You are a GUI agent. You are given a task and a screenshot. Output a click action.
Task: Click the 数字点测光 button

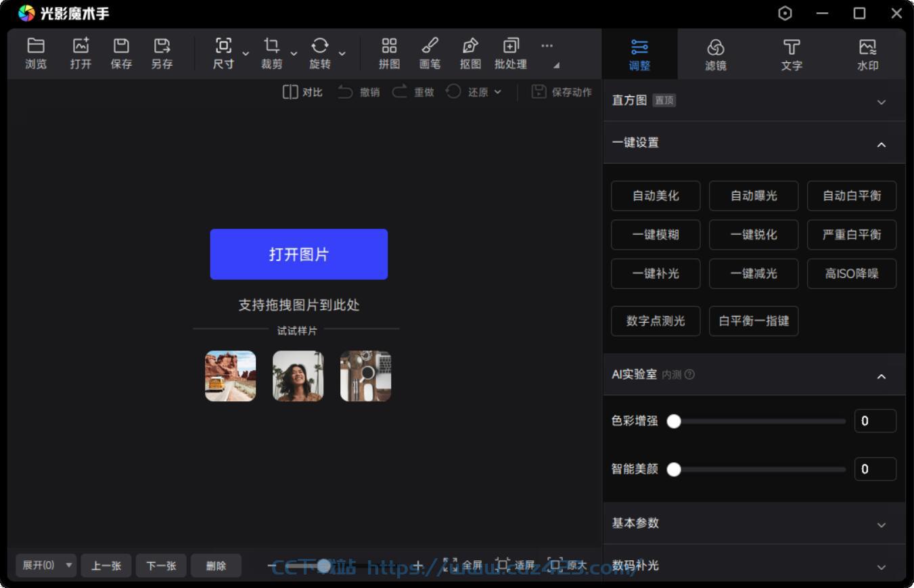656,321
